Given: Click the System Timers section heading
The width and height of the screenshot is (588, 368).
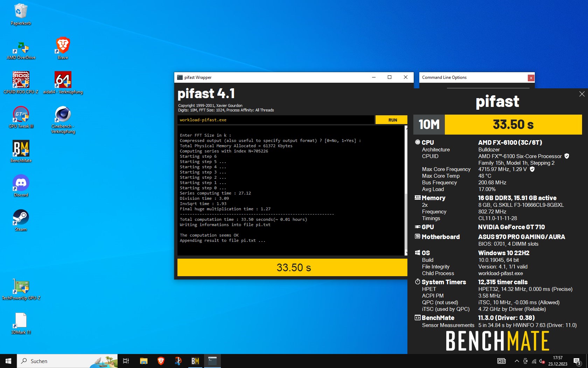Looking at the screenshot, I should click(443, 282).
